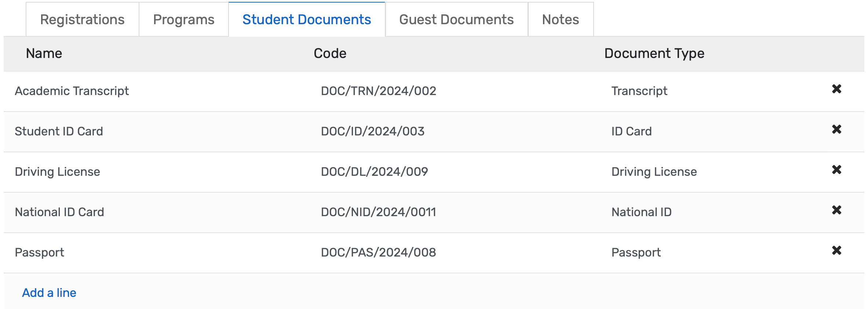Select code DOC/ID/2024/003 cell

click(372, 131)
